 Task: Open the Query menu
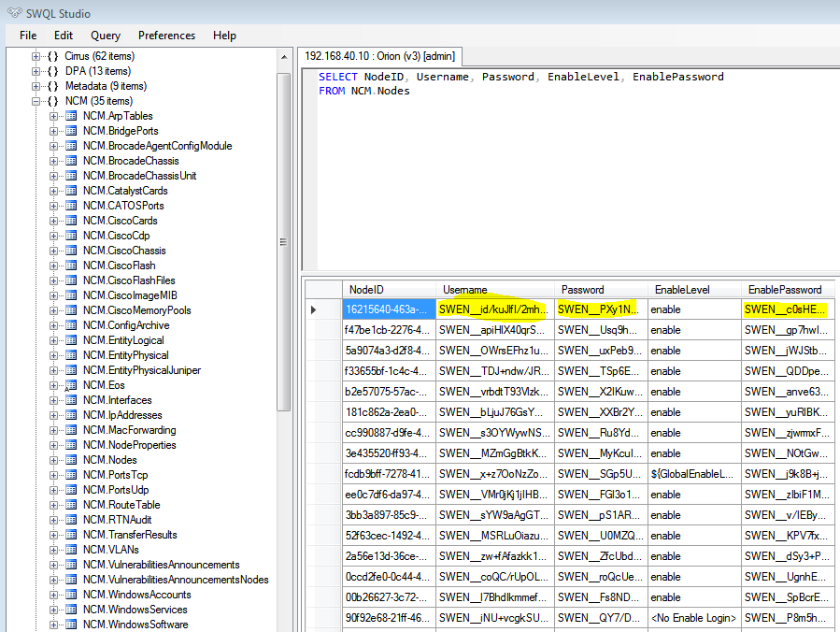106,36
